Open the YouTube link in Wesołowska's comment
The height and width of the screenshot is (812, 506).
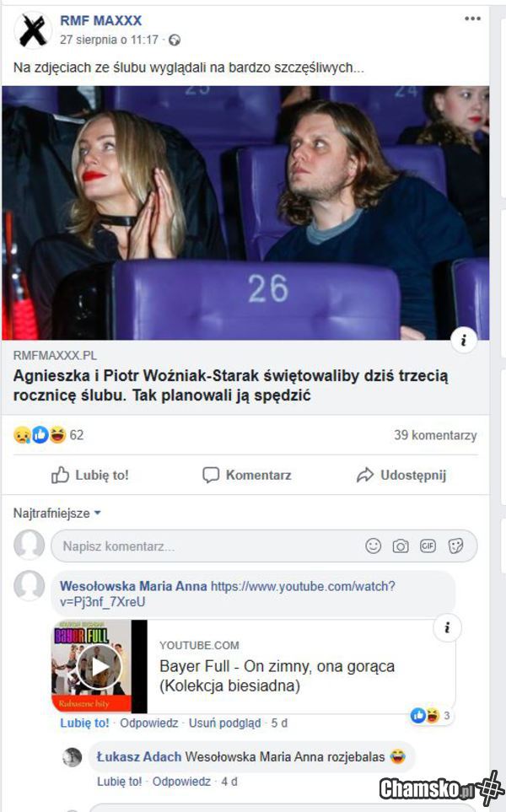228,594
